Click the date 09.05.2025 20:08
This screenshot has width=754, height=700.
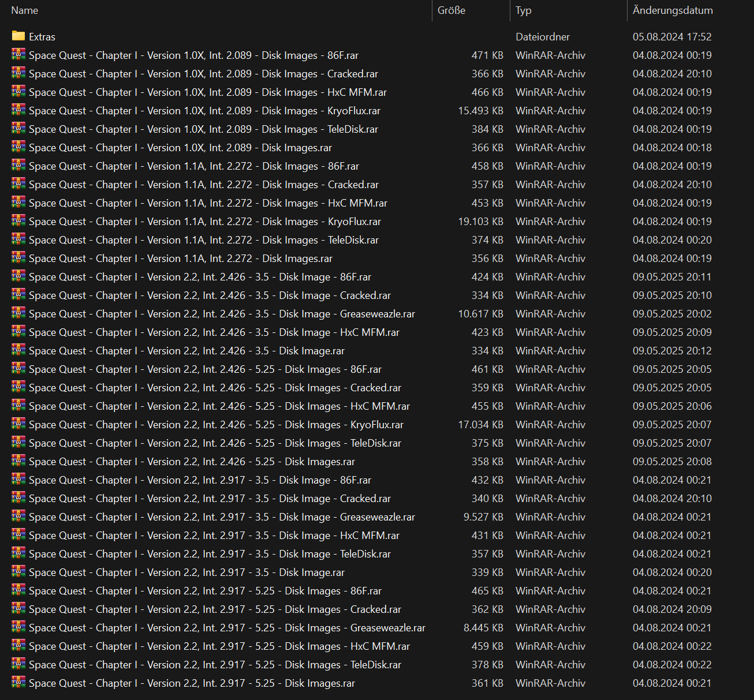pos(672,462)
